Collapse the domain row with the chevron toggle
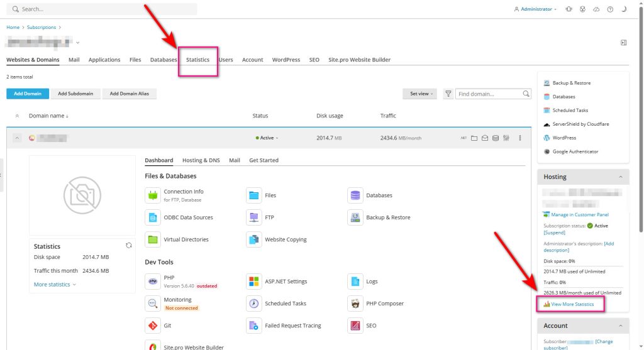The width and height of the screenshot is (644, 350). pyautogui.click(x=17, y=138)
